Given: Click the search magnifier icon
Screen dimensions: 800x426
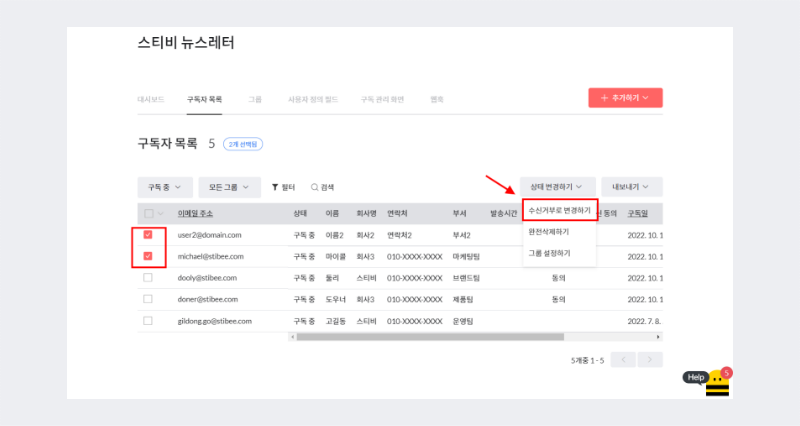Looking at the screenshot, I should (314, 187).
